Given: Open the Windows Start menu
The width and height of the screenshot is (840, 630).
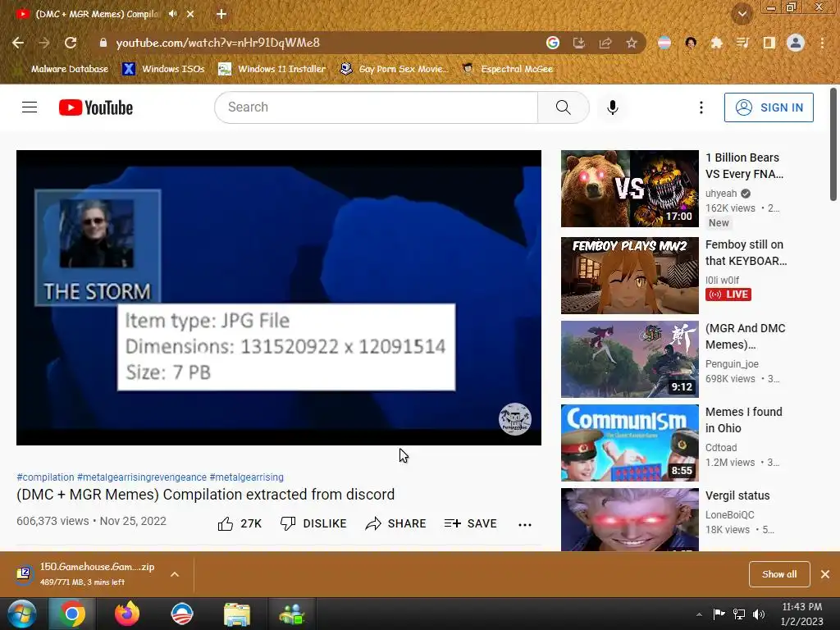Looking at the screenshot, I should [22, 614].
